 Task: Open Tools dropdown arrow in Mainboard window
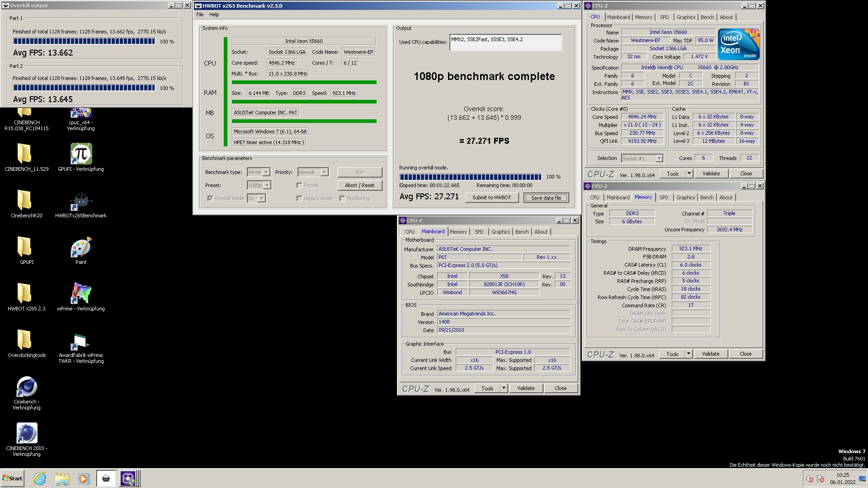[x=504, y=388]
